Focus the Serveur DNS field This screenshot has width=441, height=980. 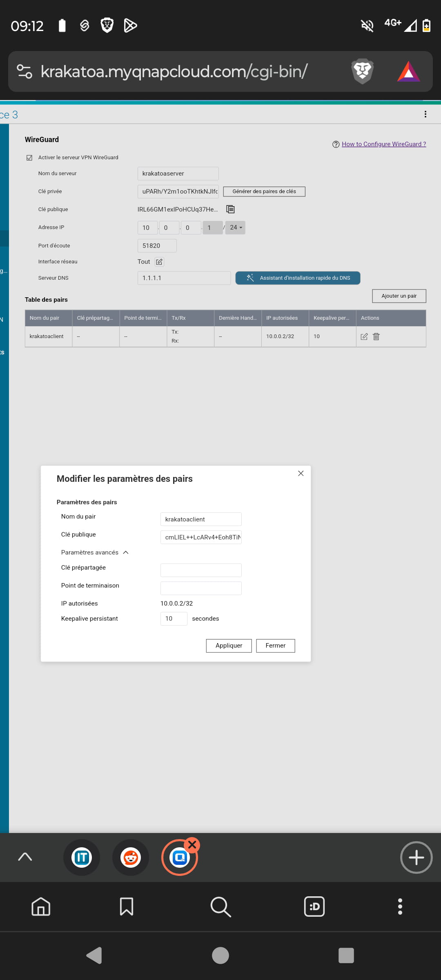point(184,278)
